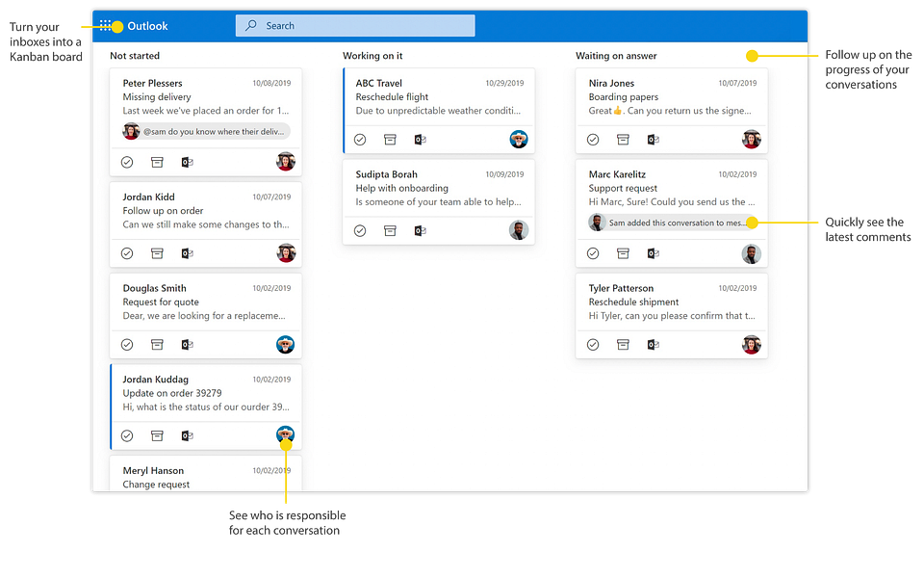Archive the Peter Plessers Missing delivery card
924x578 pixels.
[157, 162]
